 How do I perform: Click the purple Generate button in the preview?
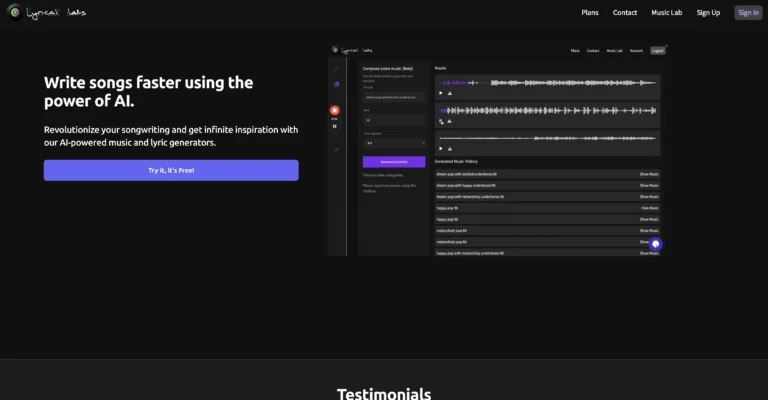coord(393,161)
